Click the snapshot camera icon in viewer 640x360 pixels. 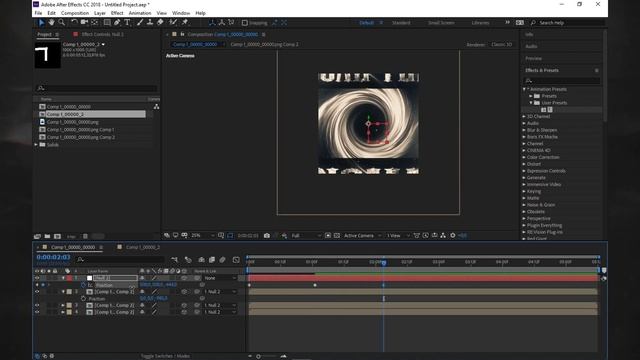(x=267, y=236)
